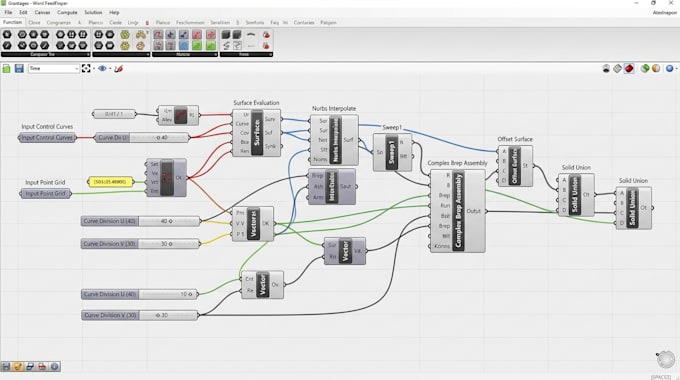Click the round blue info icon at bottom-left
Viewport: 680px width, 380px height.
coord(54,367)
